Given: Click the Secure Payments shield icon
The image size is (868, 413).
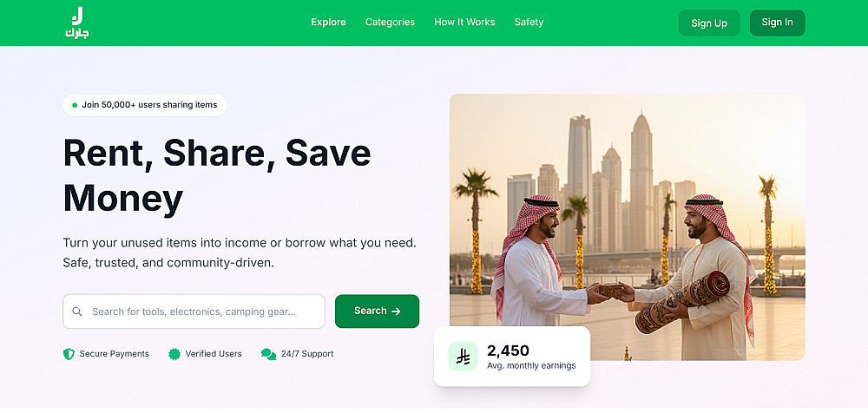Looking at the screenshot, I should [x=69, y=354].
